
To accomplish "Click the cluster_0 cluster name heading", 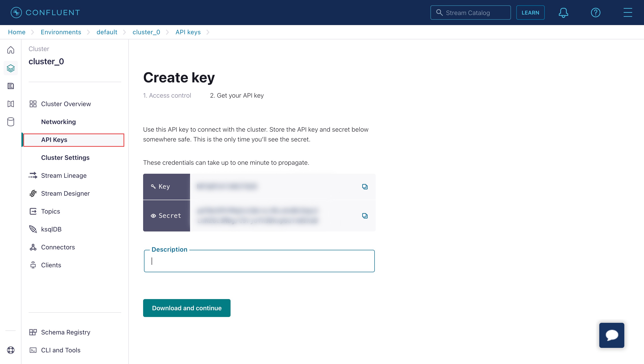I will pyautogui.click(x=46, y=62).
